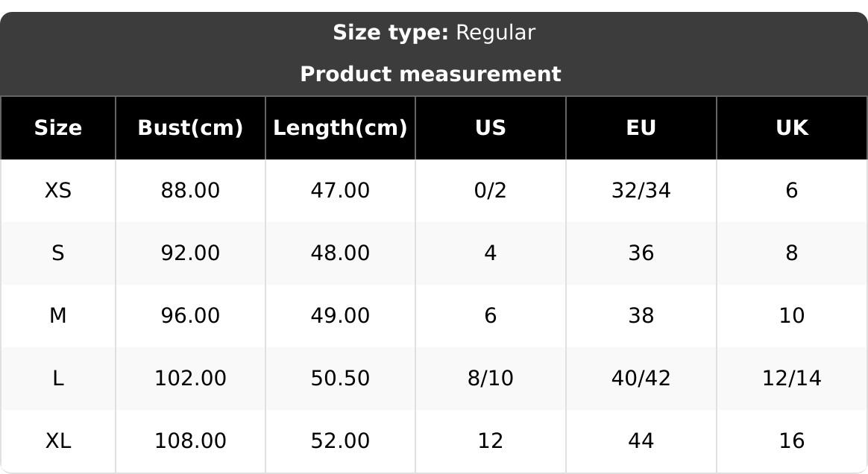
Task: Click the 50.50 length value
Action: [x=340, y=379]
